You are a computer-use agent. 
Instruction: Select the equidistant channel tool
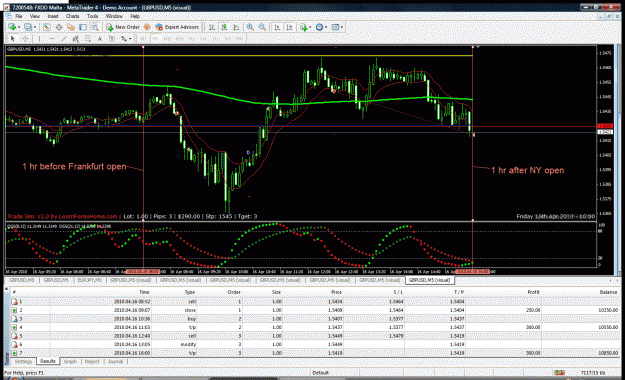pos(75,39)
